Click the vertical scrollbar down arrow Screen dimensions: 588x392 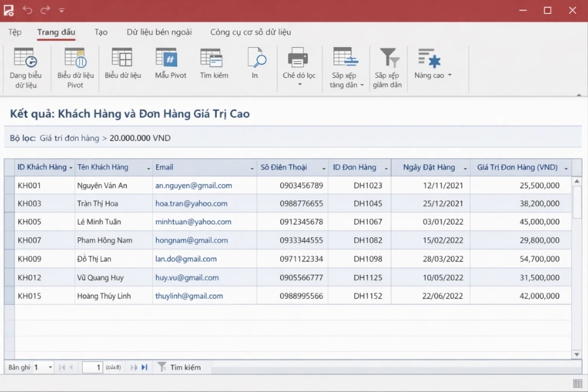[x=576, y=354]
